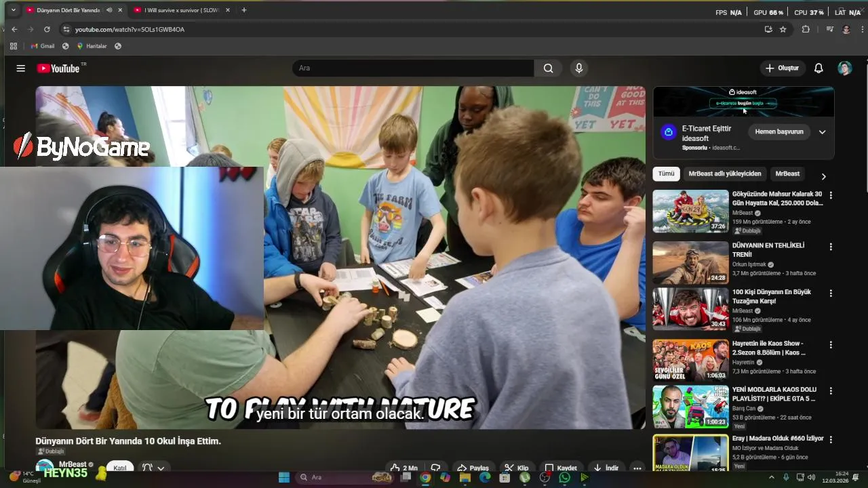Open options for YENİ MODLARLA KAOS video
This screenshot has width=868, height=488.
click(831, 391)
